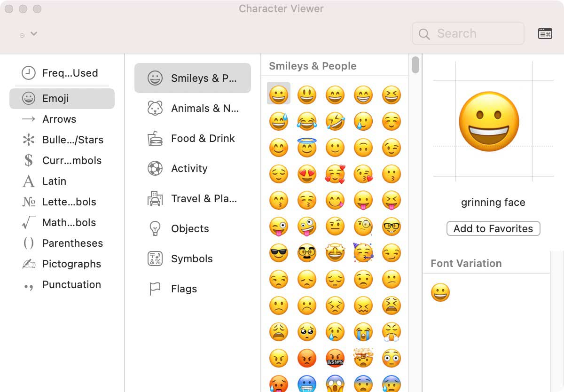Open Math Symbols category
This screenshot has height=392, width=564.
(x=62, y=223)
